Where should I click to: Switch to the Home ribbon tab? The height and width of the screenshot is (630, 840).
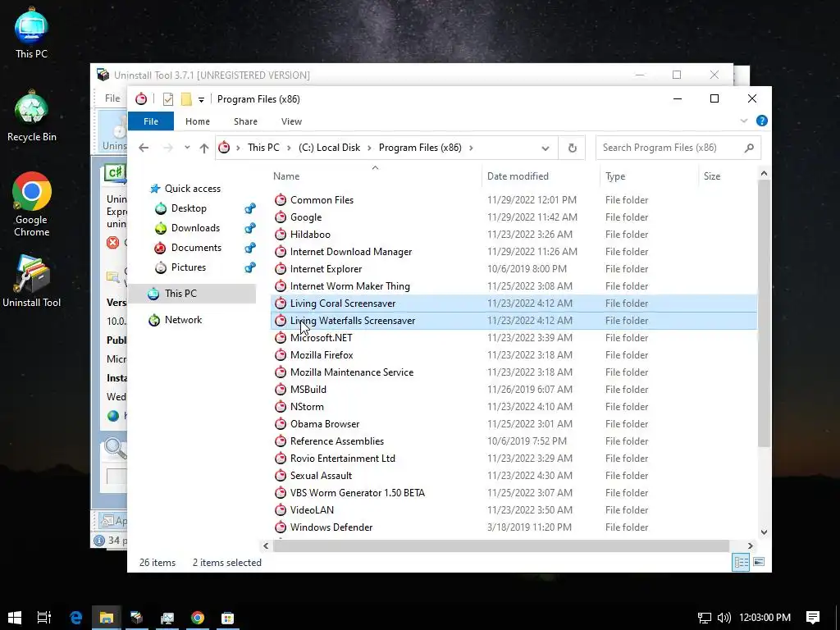pos(198,121)
